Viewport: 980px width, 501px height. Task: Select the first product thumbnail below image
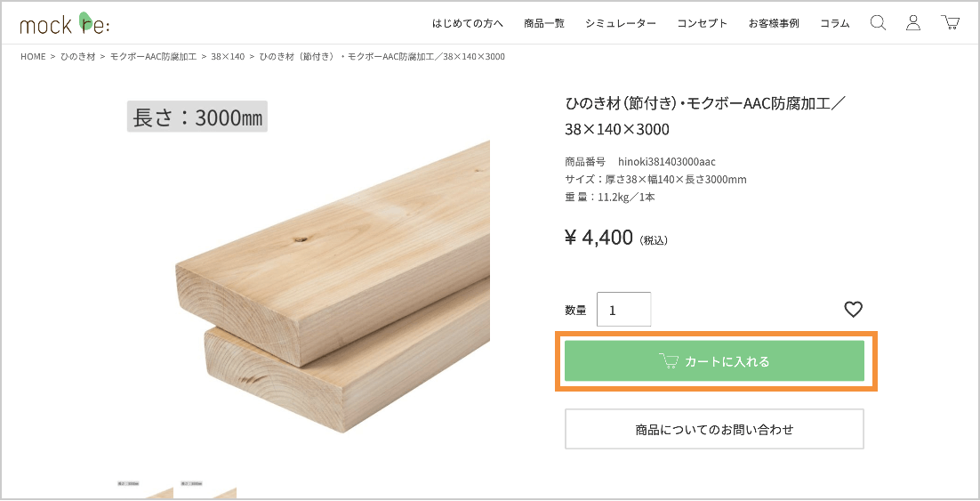point(144,491)
